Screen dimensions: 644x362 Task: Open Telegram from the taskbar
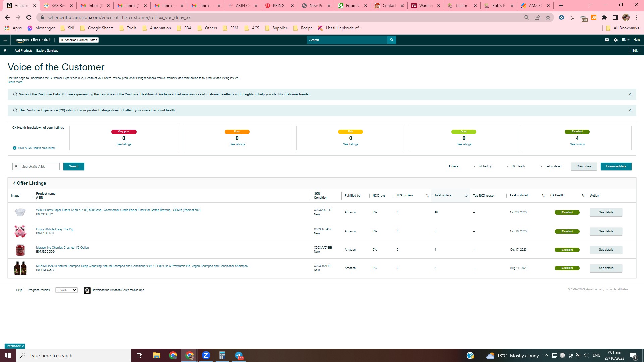[239, 355]
